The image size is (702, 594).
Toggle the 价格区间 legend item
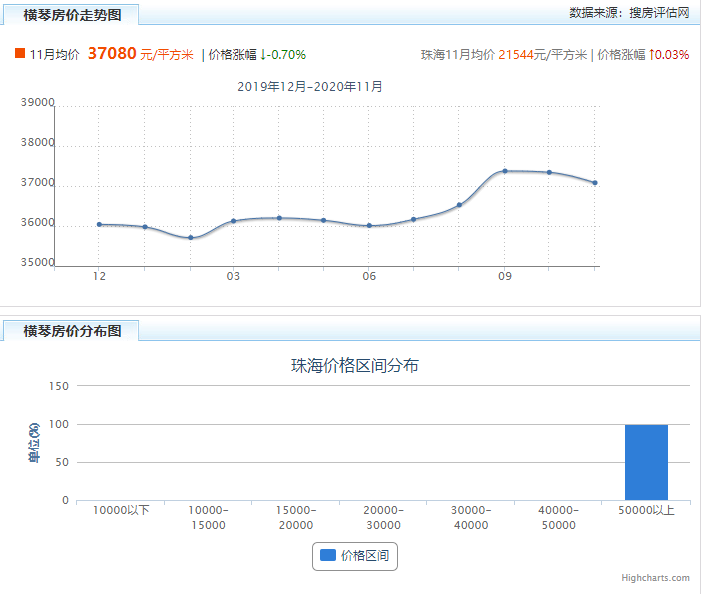pos(355,556)
